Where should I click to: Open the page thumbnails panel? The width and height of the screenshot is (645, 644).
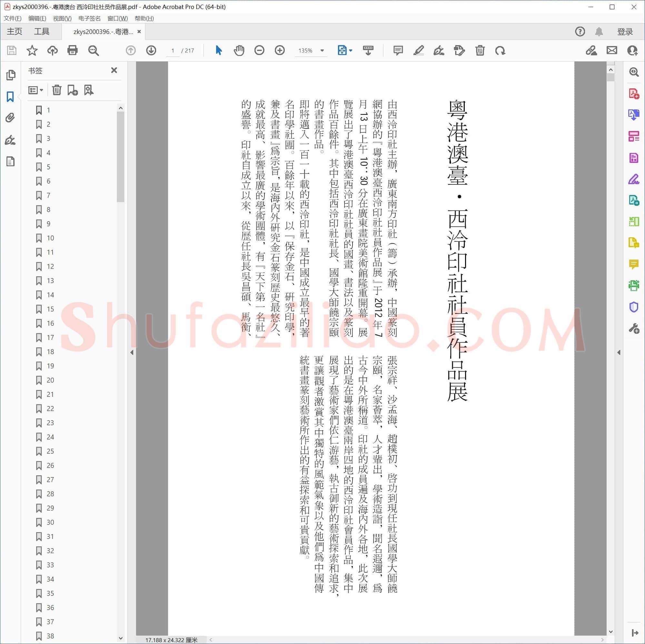tap(11, 75)
